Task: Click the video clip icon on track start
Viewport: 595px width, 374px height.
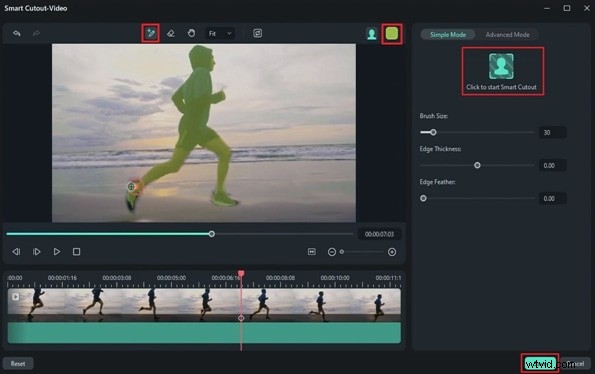Action: click(x=15, y=297)
